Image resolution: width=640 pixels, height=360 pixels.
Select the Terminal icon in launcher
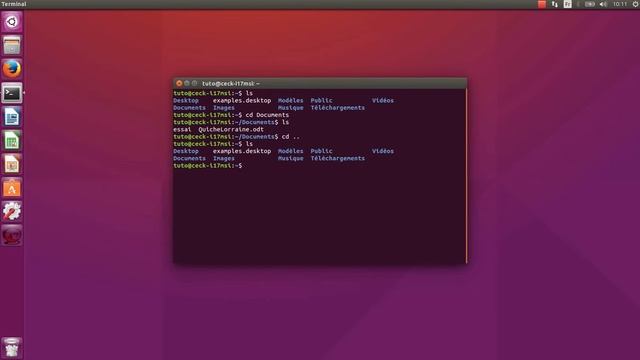(x=11, y=93)
